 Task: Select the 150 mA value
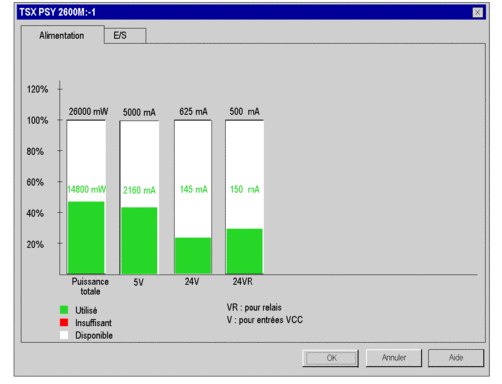245,189
